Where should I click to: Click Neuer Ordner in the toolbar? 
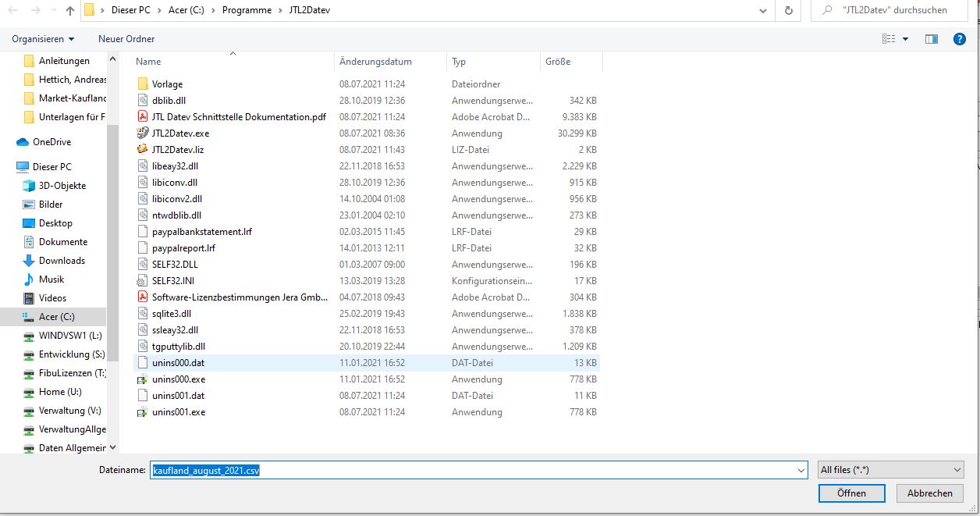126,38
